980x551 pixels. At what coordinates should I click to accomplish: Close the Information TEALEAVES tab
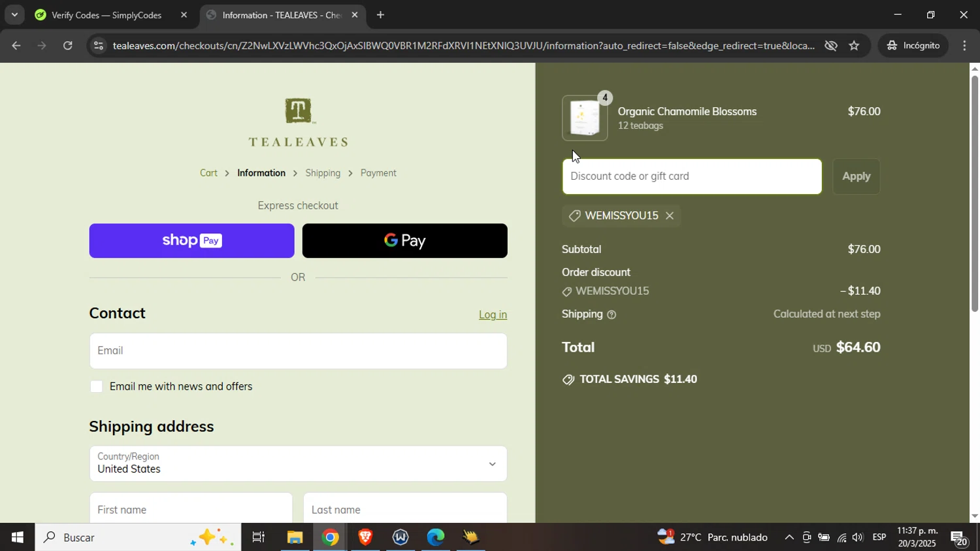click(355, 15)
